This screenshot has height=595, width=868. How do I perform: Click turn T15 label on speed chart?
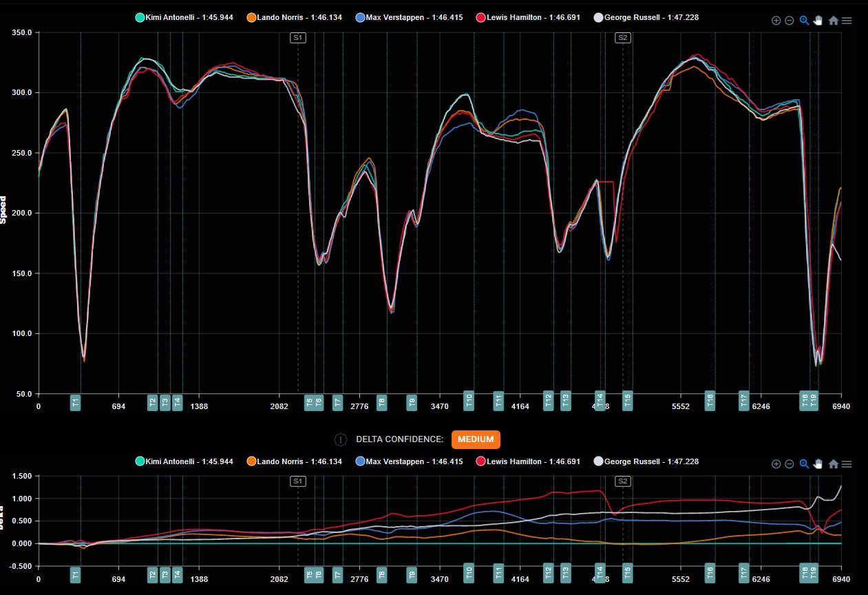628,400
